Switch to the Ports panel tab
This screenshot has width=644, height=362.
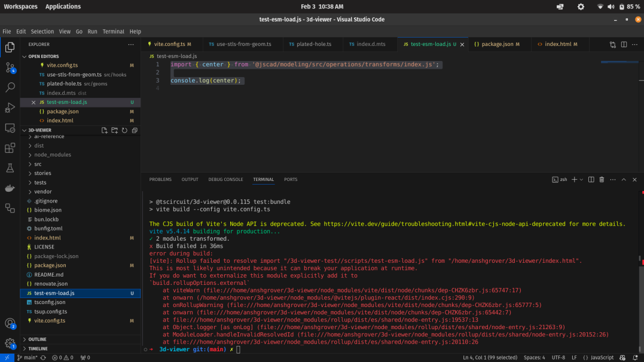(x=291, y=179)
